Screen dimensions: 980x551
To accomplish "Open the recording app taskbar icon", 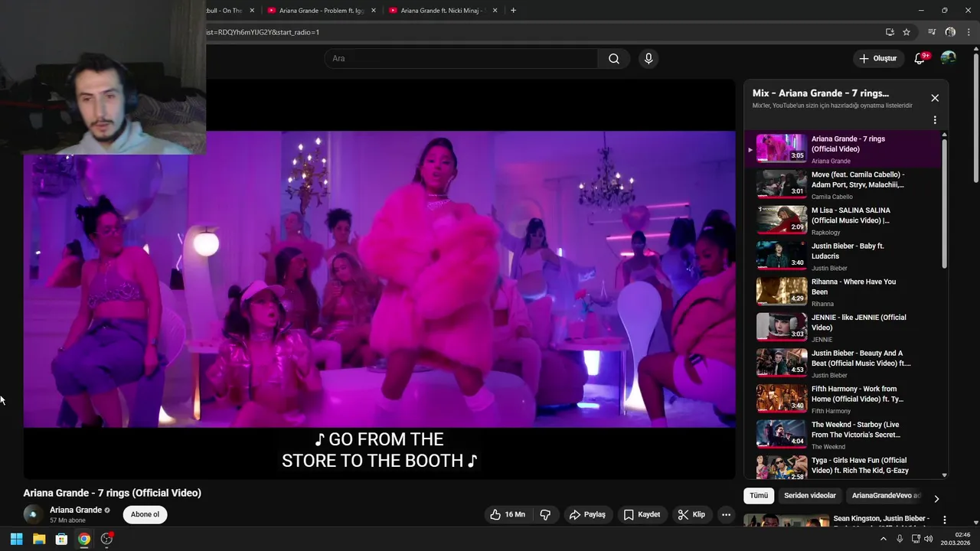I will coord(107,539).
